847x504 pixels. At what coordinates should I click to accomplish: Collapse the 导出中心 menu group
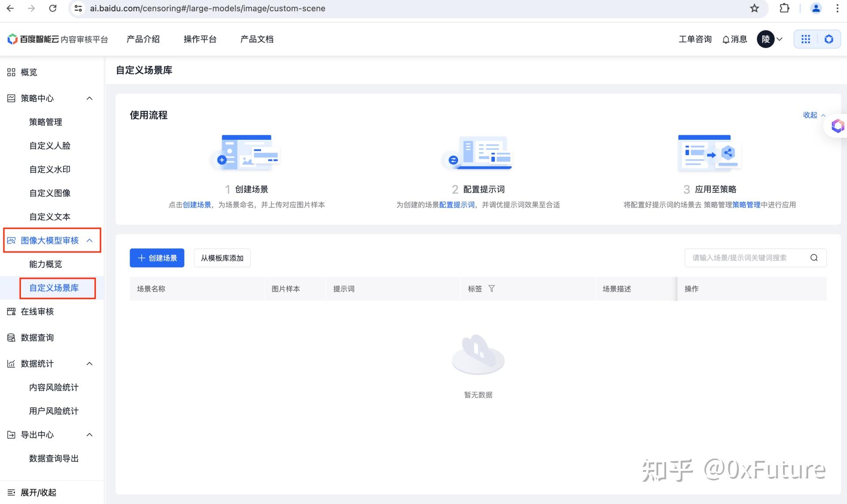point(90,435)
